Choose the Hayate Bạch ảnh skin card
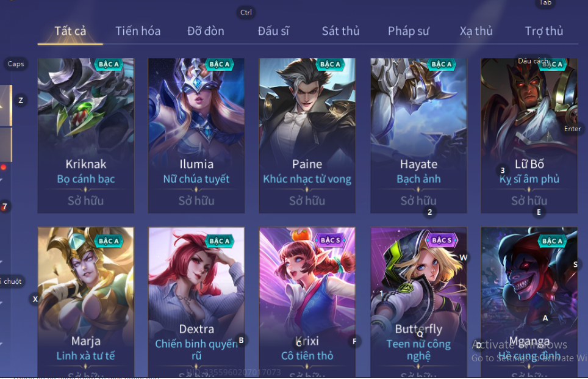 pyautogui.click(x=418, y=135)
